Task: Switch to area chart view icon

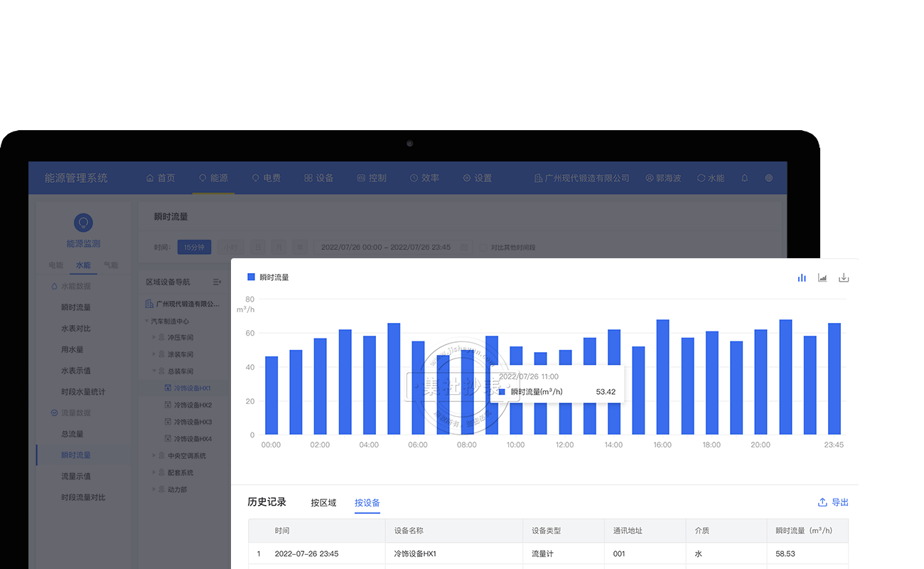Action: tap(822, 277)
